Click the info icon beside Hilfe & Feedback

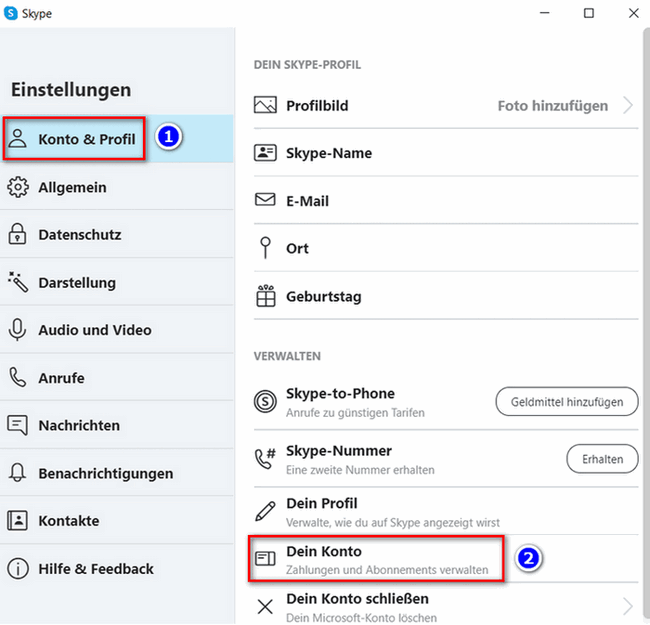[18, 569]
